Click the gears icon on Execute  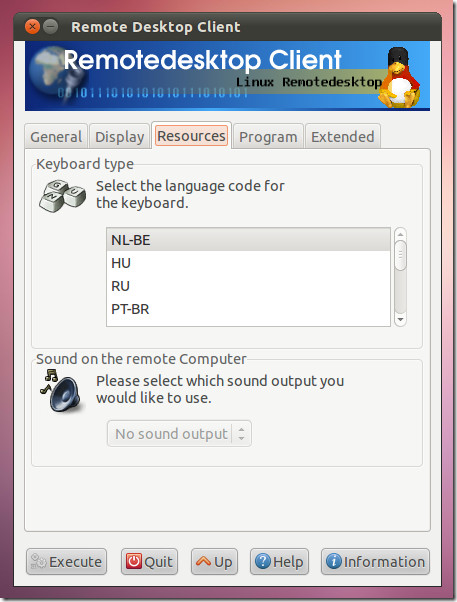[x=38, y=561]
